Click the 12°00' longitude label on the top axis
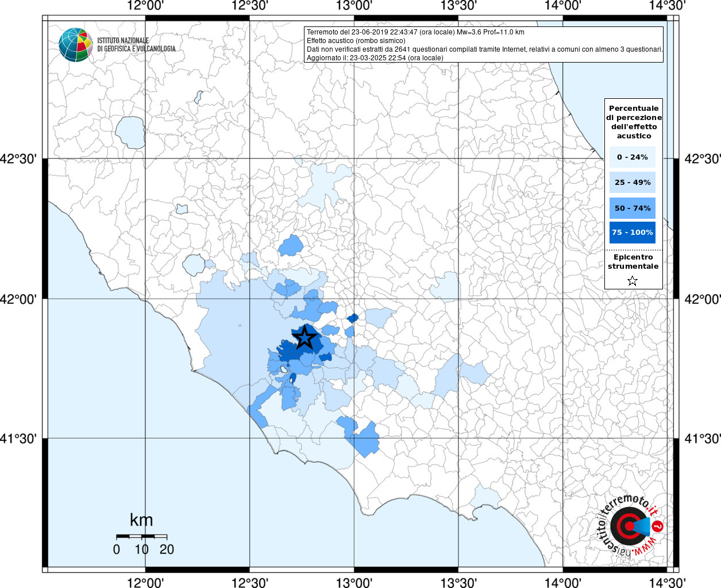 click(x=145, y=6)
